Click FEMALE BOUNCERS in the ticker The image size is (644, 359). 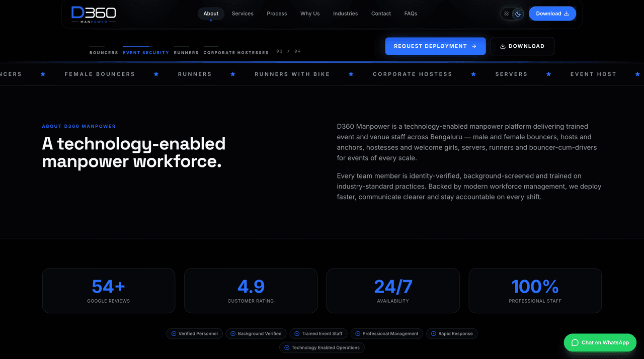[100, 74]
